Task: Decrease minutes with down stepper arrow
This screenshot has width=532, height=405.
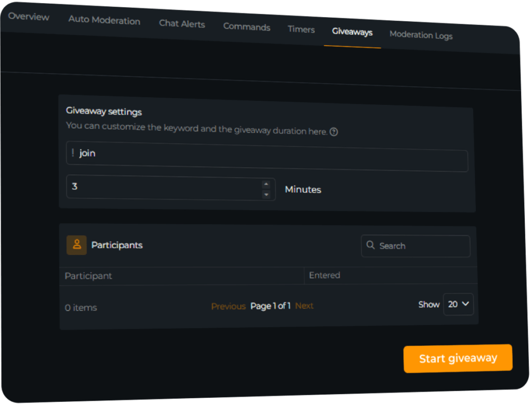Action: 266,195
